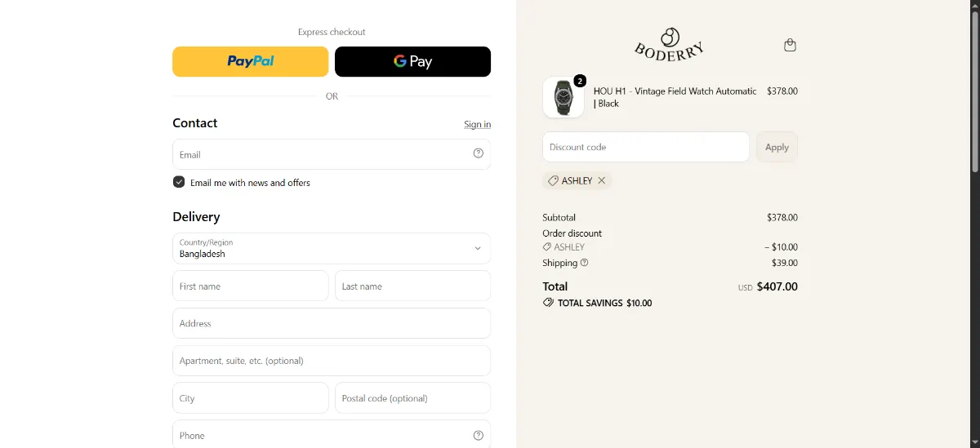This screenshot has height=448, width=980.
Task: Pay with Google Pay button
Action: click(412, 61)
